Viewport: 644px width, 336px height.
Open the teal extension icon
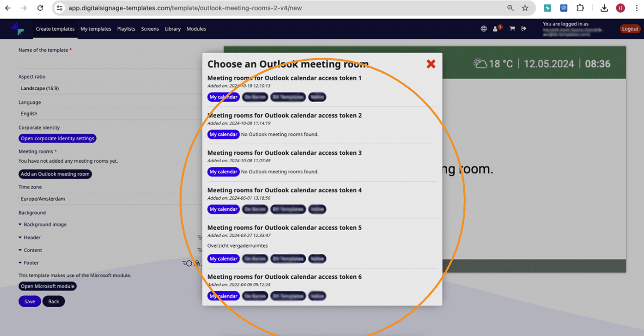pos(548,8)
